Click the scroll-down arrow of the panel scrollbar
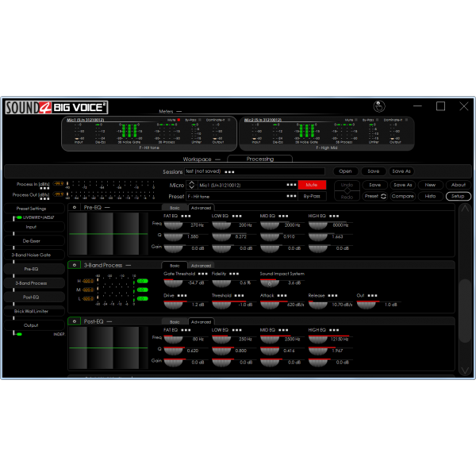The width and height of the screenshot is (476, 476). click(465, 370)
